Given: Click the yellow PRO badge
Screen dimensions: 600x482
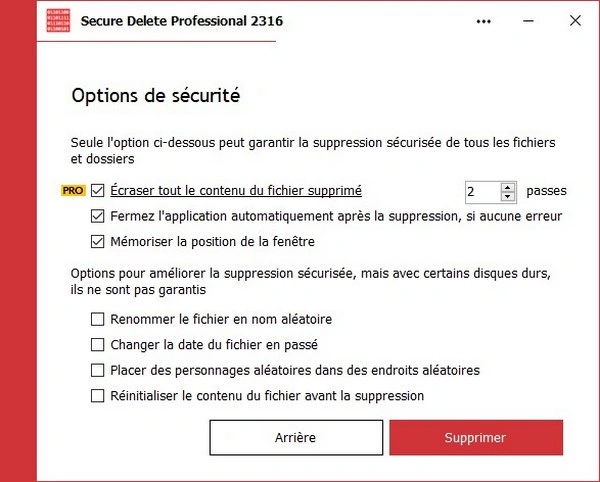Looking at the screenshot, I should (73, 190).
